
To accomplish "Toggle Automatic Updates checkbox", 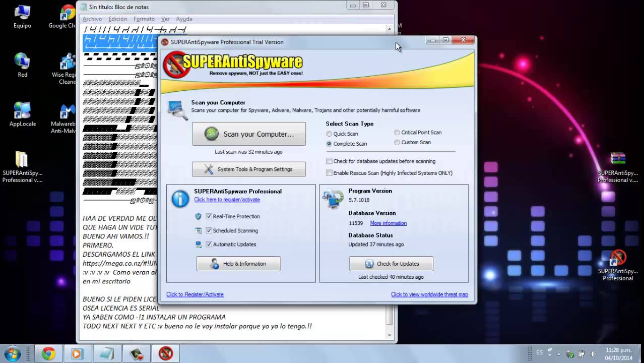I will point(209,245).
